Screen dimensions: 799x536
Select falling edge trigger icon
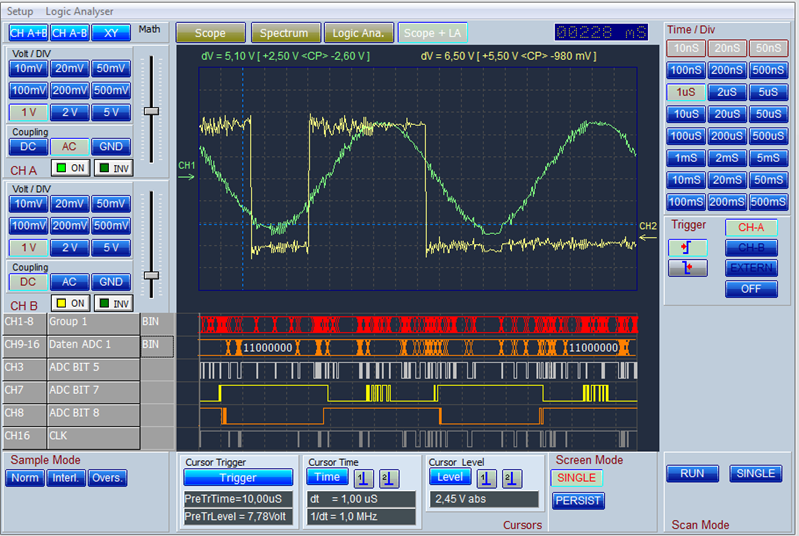687,267
